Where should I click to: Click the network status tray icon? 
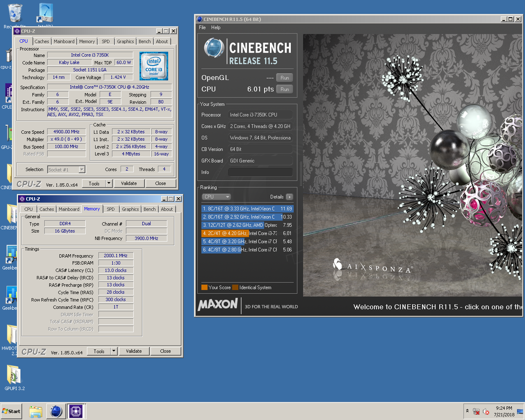pyautogui.click(x=476, y=411)
